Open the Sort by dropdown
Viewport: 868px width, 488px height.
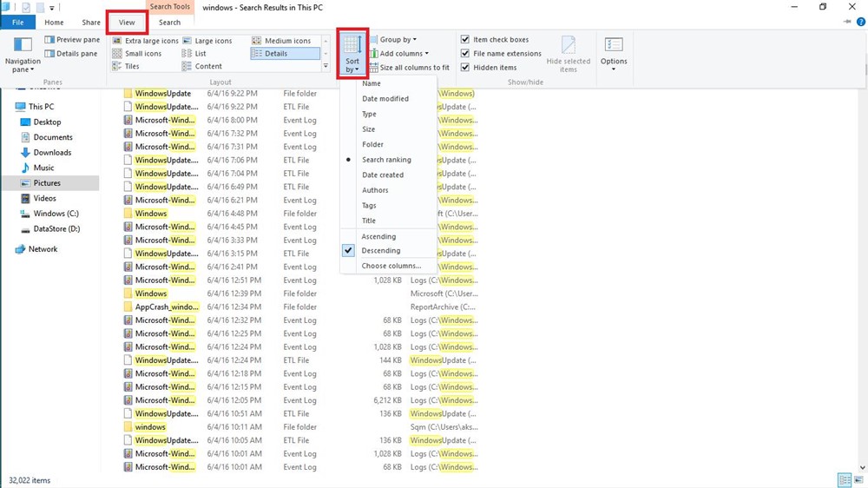[352, 54]
